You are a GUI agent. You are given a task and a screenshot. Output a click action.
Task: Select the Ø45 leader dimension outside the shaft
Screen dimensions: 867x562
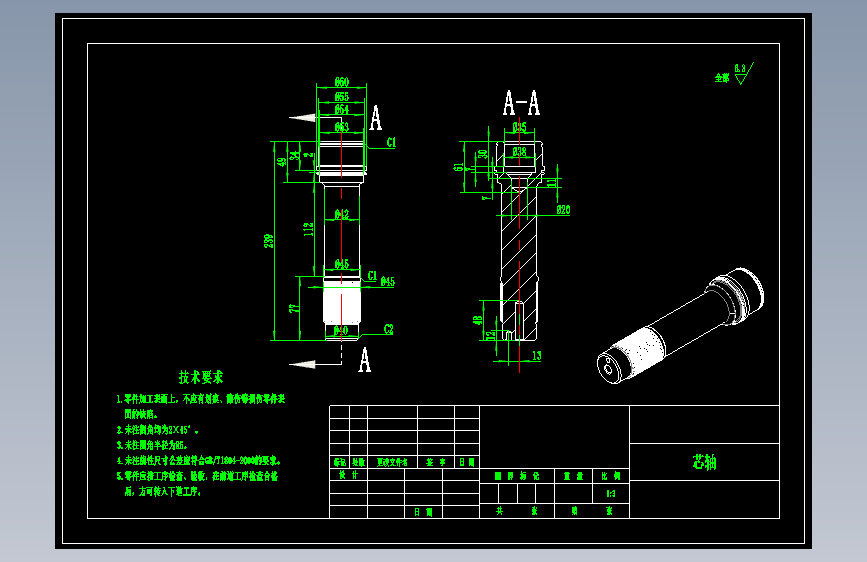click(388, 282)
